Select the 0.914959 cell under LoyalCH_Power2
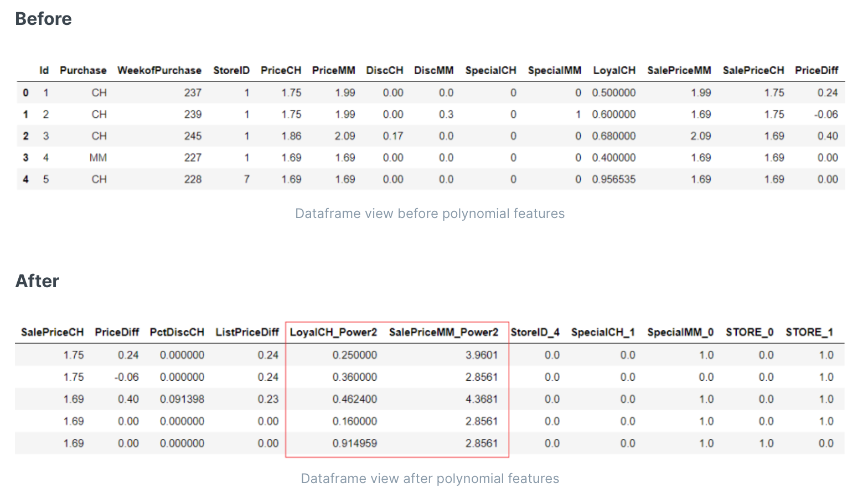The image size is (868, 498). tap(354, 443)
